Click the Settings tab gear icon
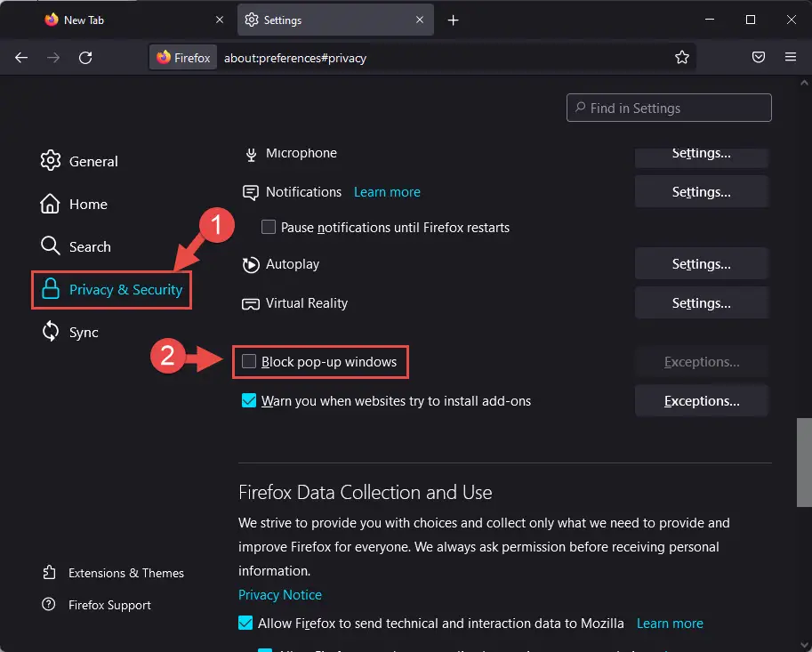 [252, 20]
